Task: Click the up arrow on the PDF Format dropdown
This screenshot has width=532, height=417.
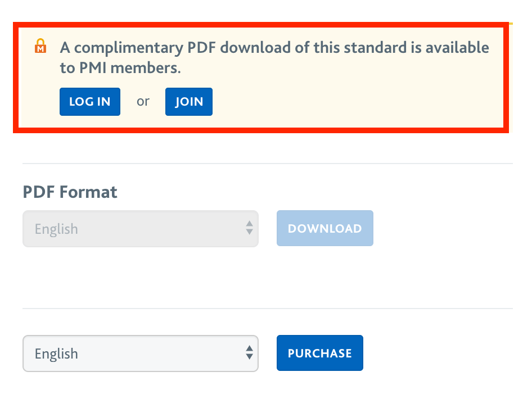Action: [x=250, y=224]
